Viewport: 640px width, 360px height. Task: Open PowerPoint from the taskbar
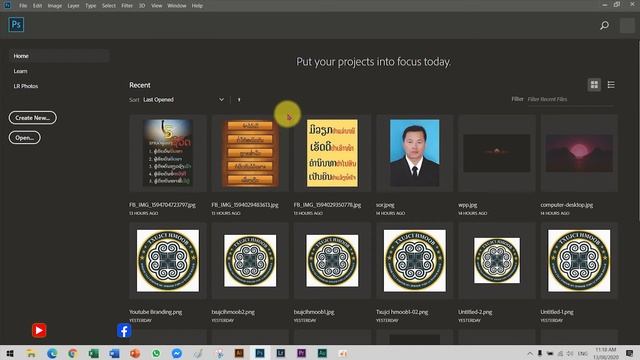pos(135,353)
